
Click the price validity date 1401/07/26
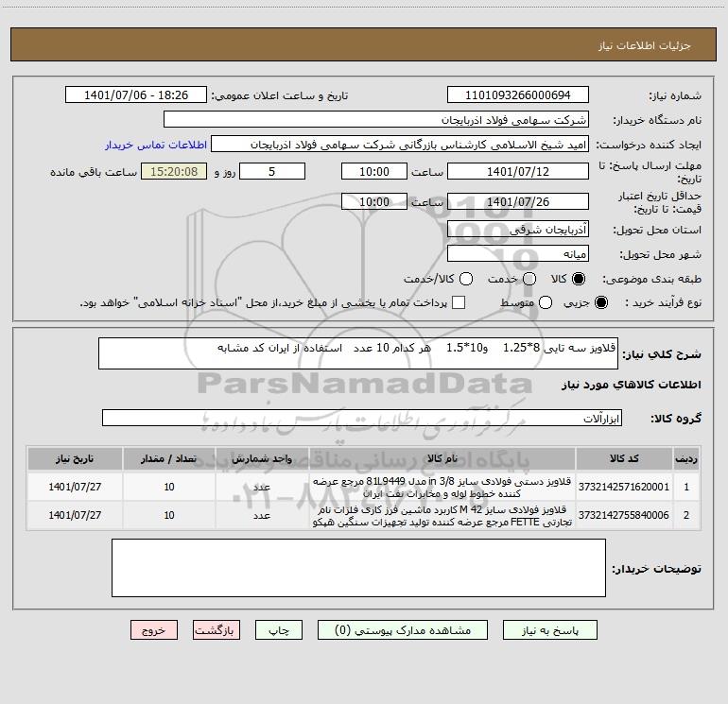coord(518,201)
